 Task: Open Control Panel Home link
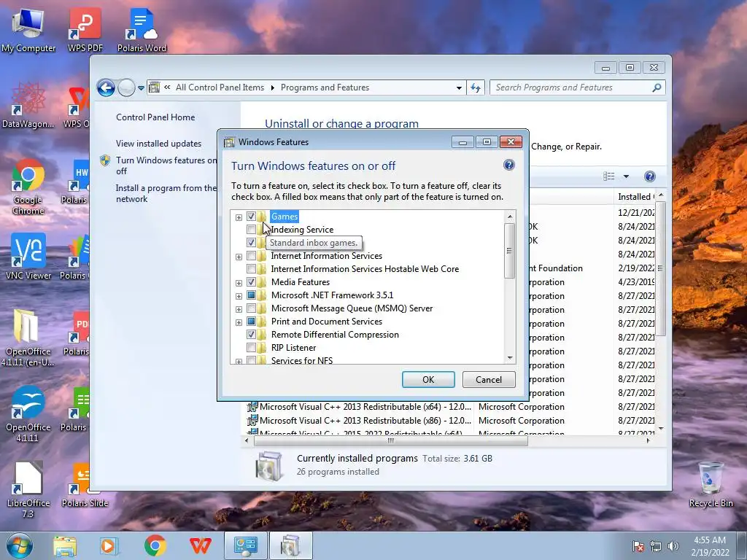coord(155,117)
